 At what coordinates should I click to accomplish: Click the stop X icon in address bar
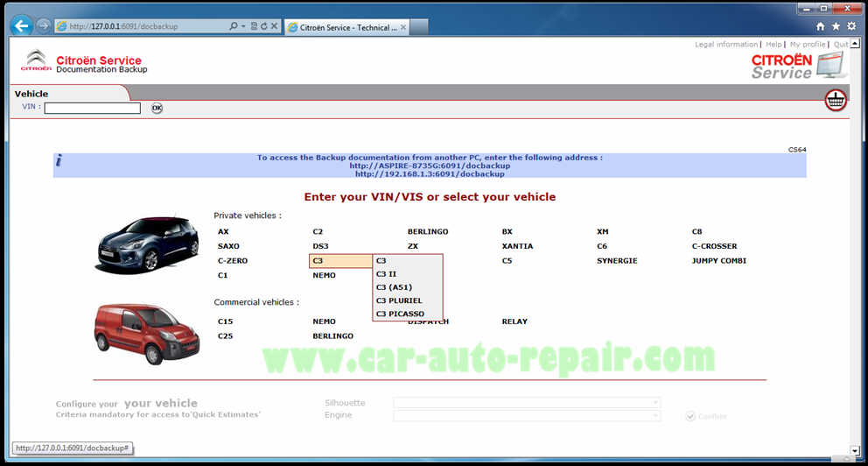[x=274, y=26]
